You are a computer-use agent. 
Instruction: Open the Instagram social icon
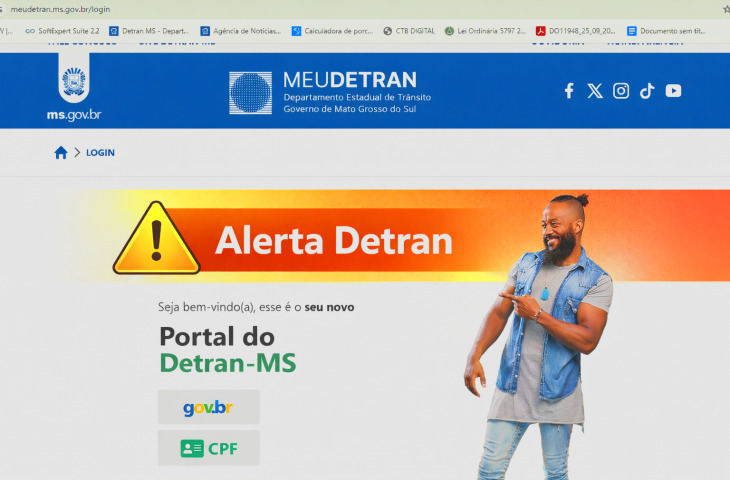(x=621, y=91)
